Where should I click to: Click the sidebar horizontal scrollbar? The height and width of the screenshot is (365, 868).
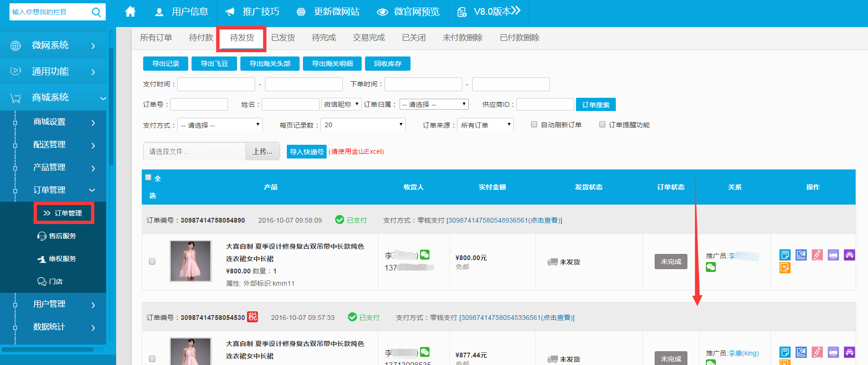[x=47, y=349]
